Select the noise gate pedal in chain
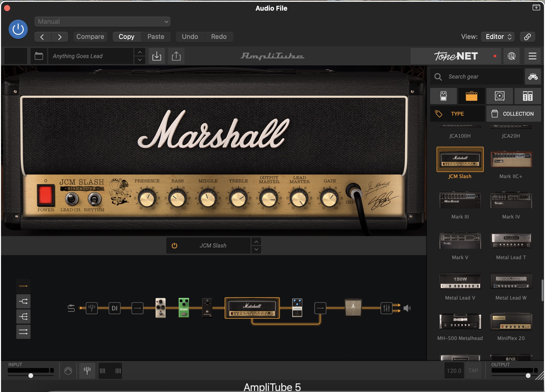 (160, 308)
